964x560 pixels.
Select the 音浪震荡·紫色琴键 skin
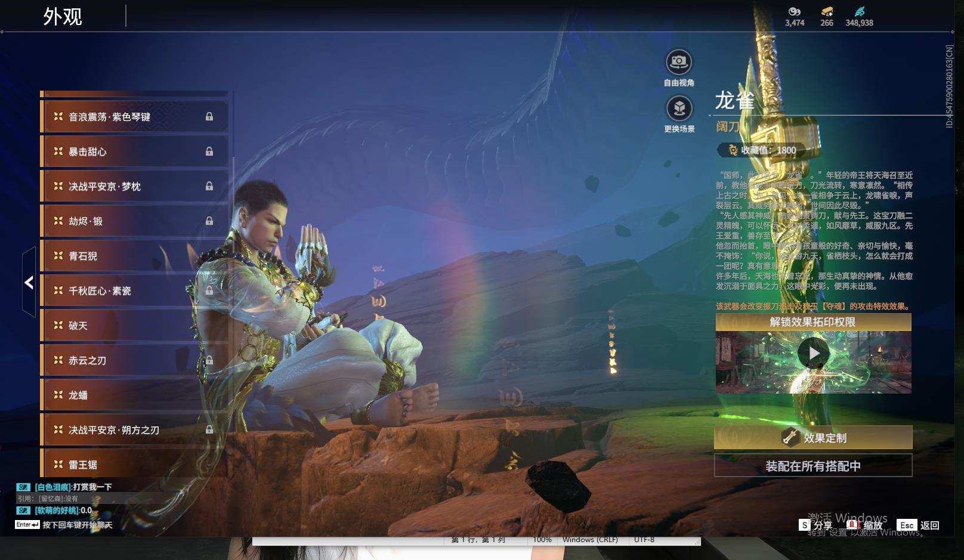pos(134,116)
